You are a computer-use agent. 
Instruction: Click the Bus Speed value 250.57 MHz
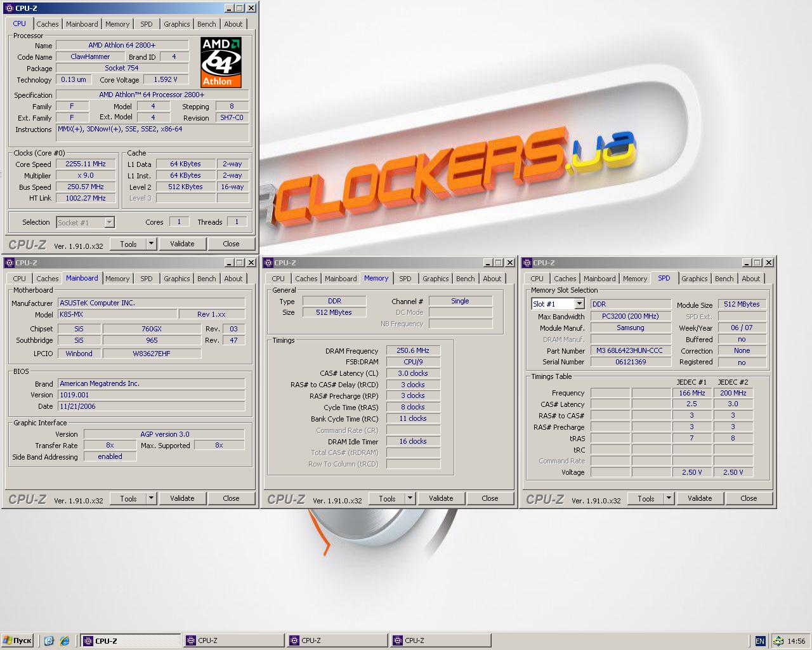86,187
